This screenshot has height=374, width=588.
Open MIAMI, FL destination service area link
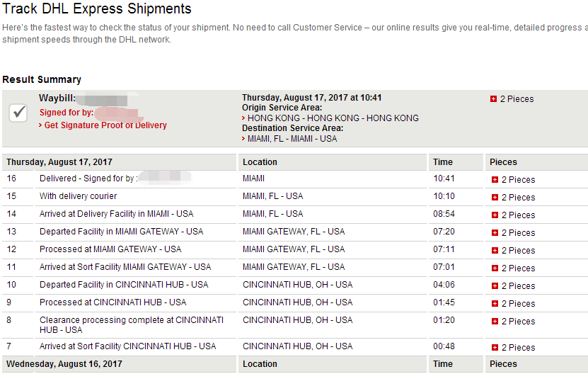tap(292, 139)
